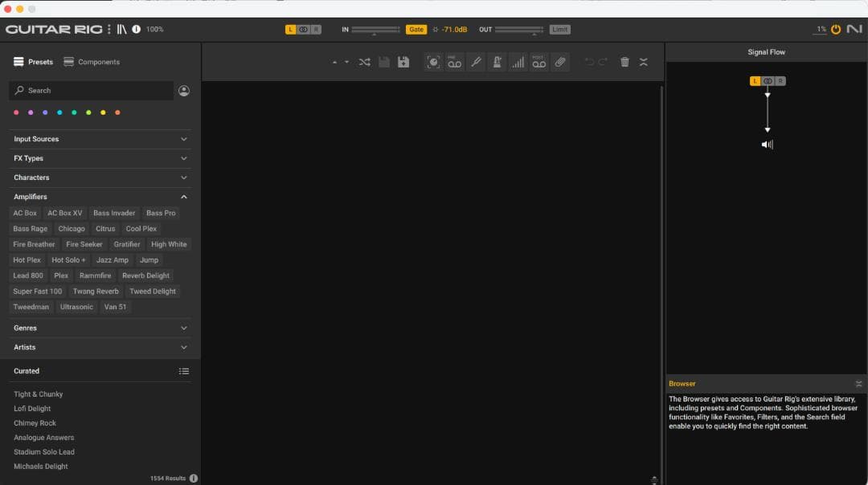Show the pre tape deck
Screen dimensions: 868x485
(455, 63)
